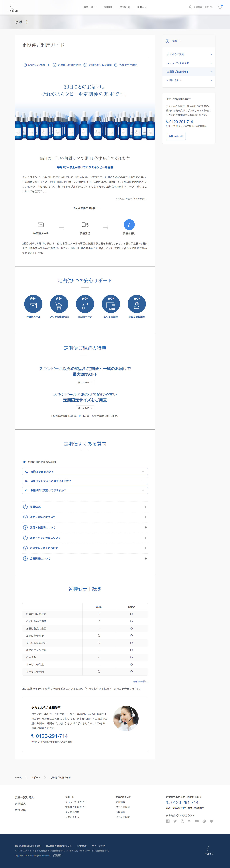Image resolution: width=230 pixels, height=868 pixels.
Task: Click ホーム in the breadcrumb
Action: (18, 777)
